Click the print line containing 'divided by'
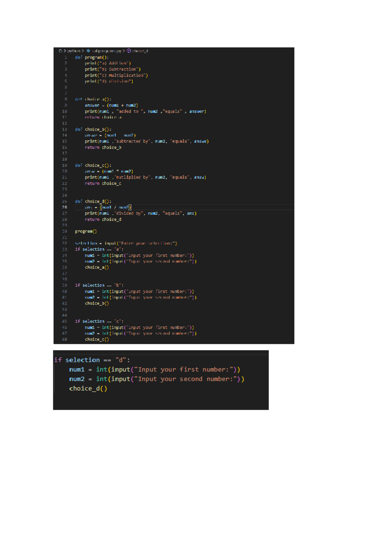The height and width of the screenshot is (554, 392). 140,213
